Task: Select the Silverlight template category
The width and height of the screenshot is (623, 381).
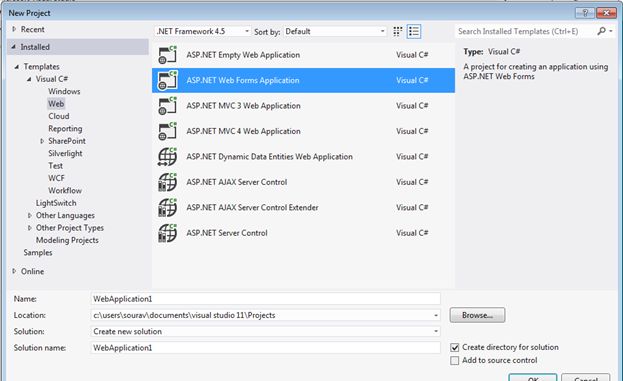Action: [65, 153]
